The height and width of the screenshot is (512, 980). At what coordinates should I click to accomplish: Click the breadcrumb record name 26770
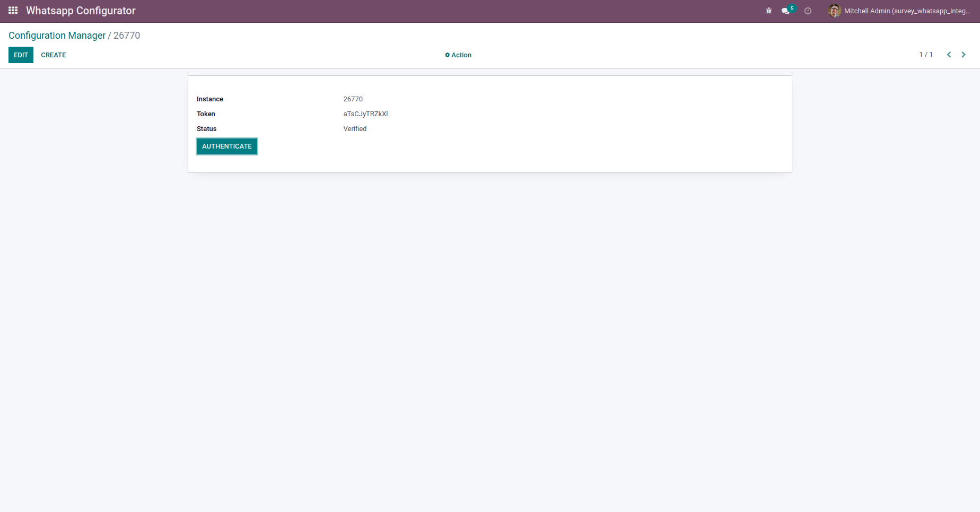pyautogui.click(x=127, y=36)
